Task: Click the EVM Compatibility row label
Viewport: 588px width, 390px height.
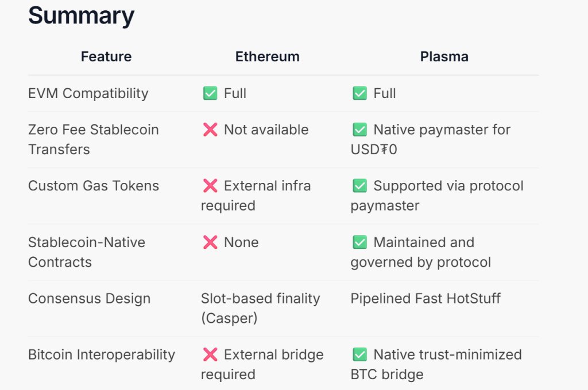Action: click(x=88, y=93)
